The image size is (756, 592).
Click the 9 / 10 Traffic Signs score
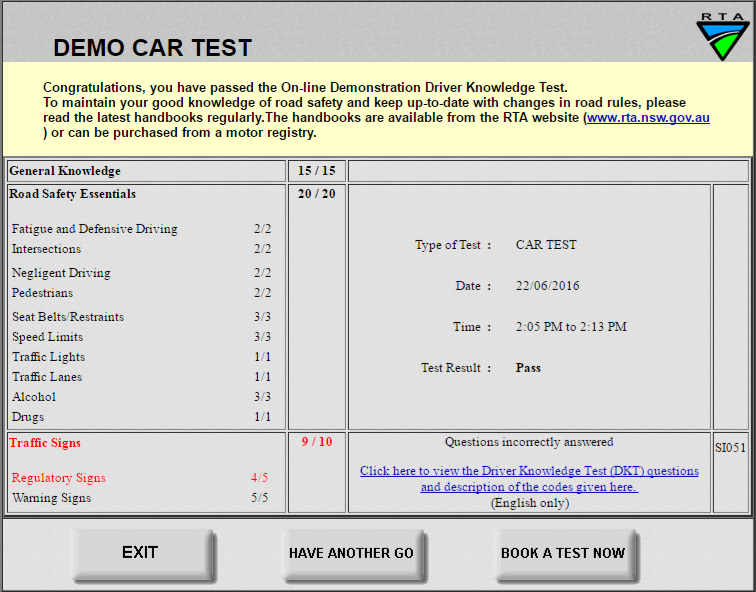click(316, 443)
